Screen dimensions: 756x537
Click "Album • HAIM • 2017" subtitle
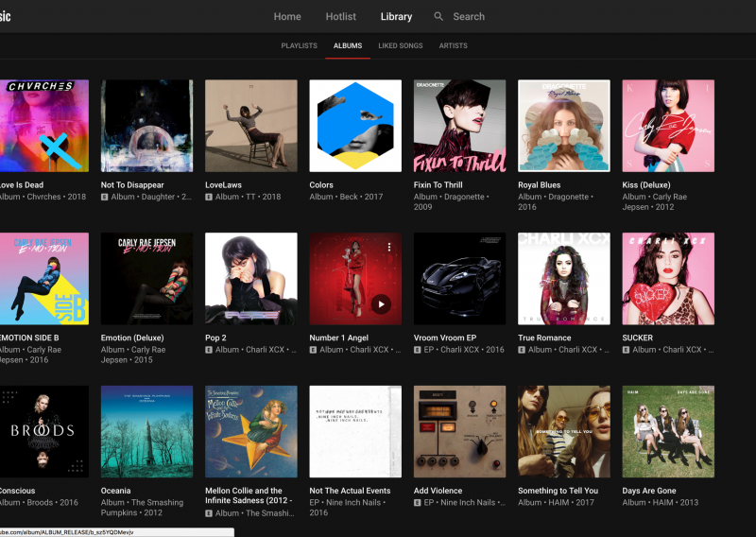tap(556, 503)
